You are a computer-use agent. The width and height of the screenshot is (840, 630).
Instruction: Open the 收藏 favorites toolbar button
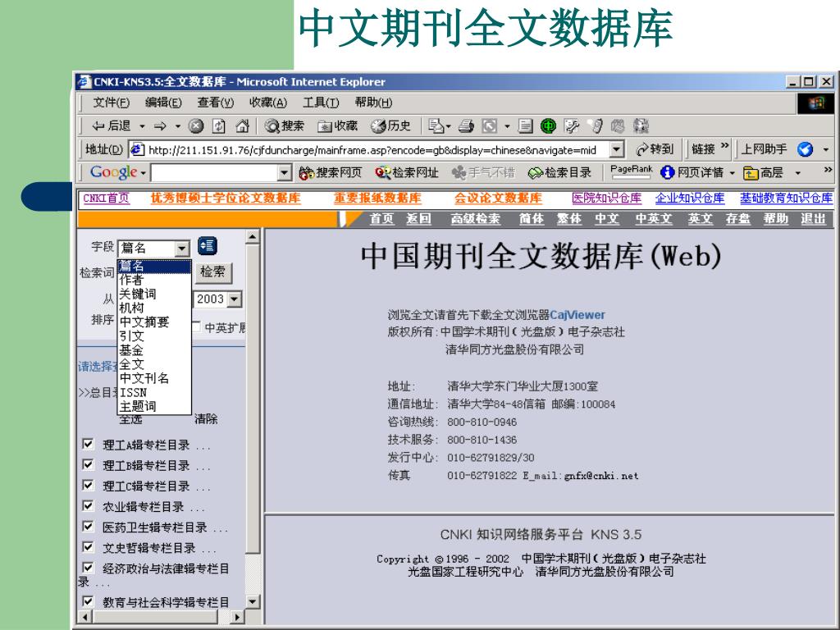click(x=337, y=126)
